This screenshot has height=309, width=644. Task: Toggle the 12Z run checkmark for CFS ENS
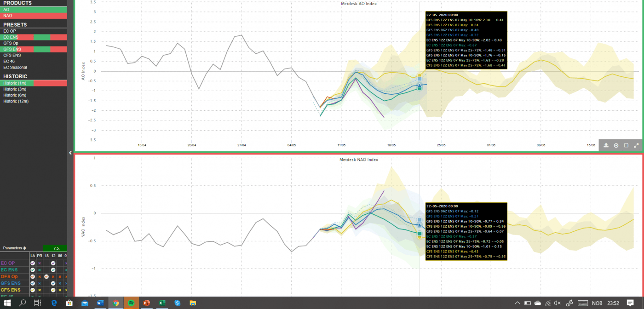click(53, 290)
